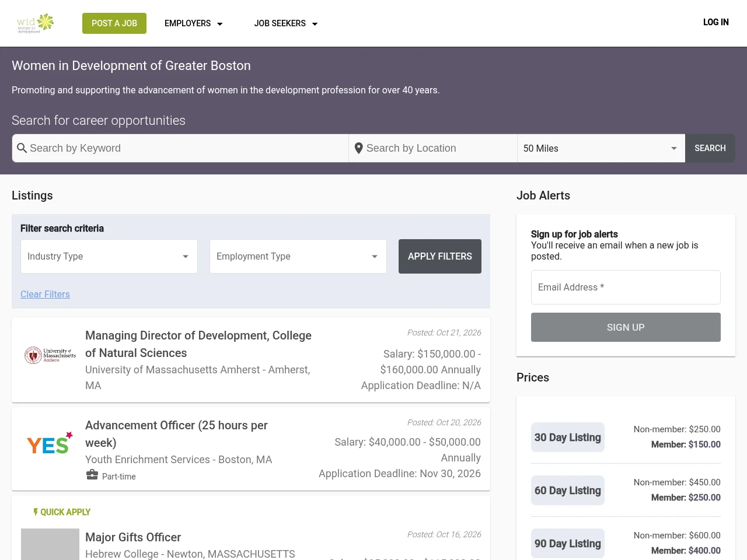Select the 60 Day Listing option
This screenshot has height=560, width=747.
568,491
